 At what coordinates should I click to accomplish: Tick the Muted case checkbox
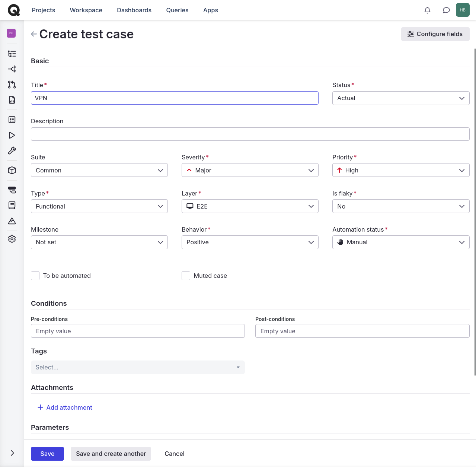pyautogui.click(x=186, y=276)
